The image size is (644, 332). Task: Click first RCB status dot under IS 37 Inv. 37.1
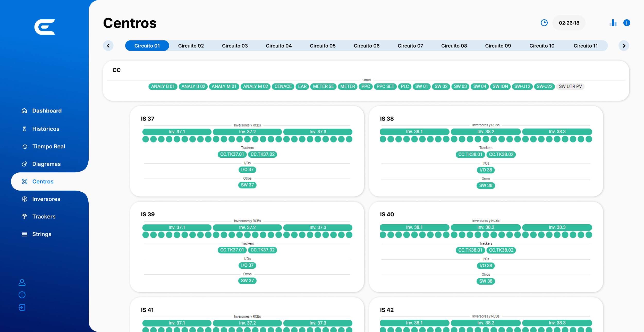point(146,139)
